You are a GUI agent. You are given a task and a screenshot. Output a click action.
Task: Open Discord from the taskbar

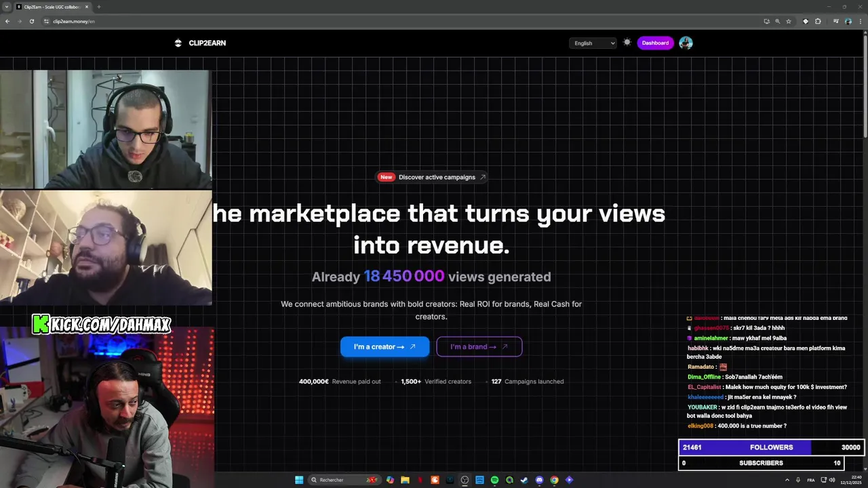(539, 480)
